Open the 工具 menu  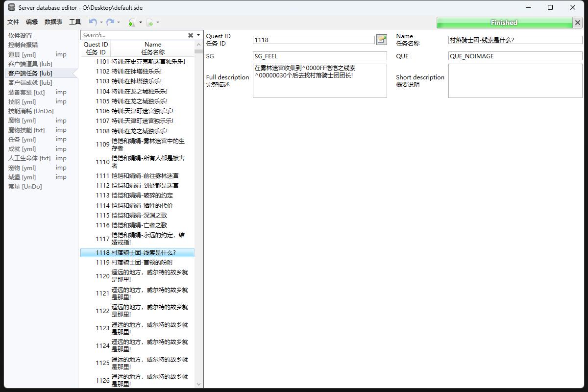pos(75,22)
